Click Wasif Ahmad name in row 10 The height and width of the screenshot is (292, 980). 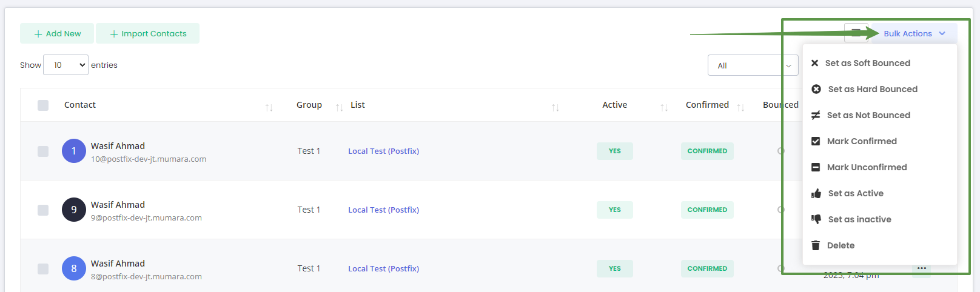pos(118,146)
